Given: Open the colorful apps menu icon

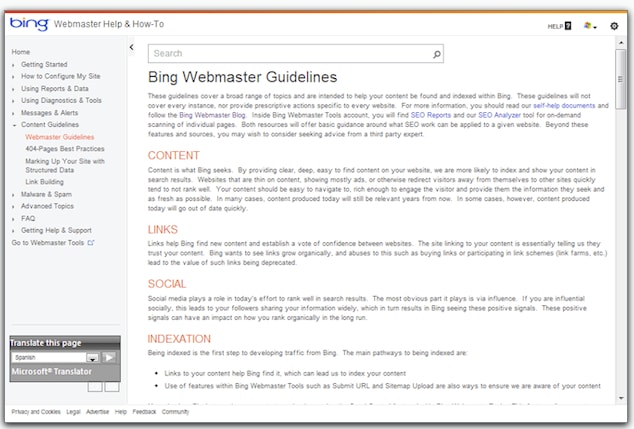Looking at the screenshot, I should (x=590, y=26).
